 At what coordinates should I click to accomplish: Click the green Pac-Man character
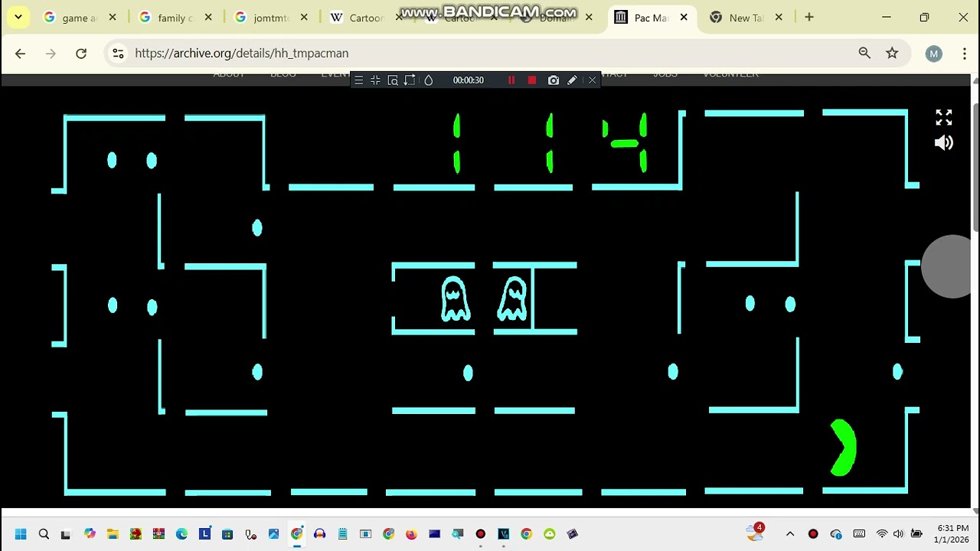(x=843, y=448)
